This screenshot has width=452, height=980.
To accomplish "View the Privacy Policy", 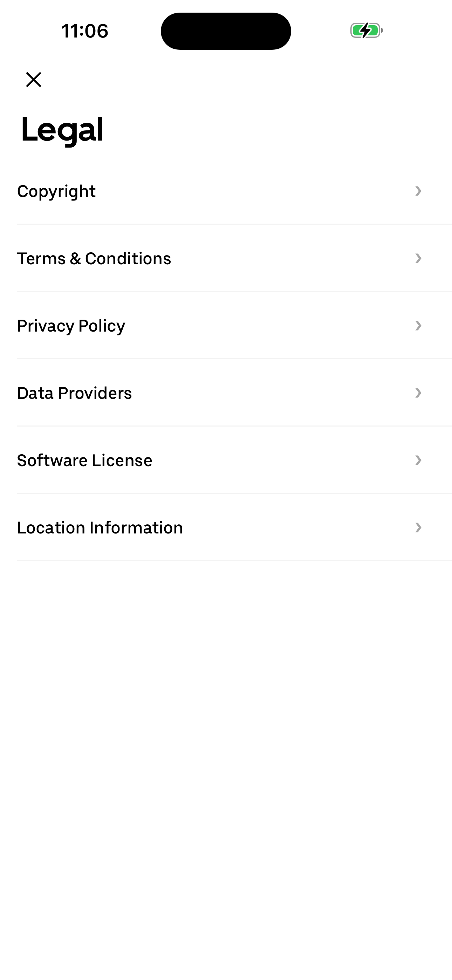I will [71, 326].
